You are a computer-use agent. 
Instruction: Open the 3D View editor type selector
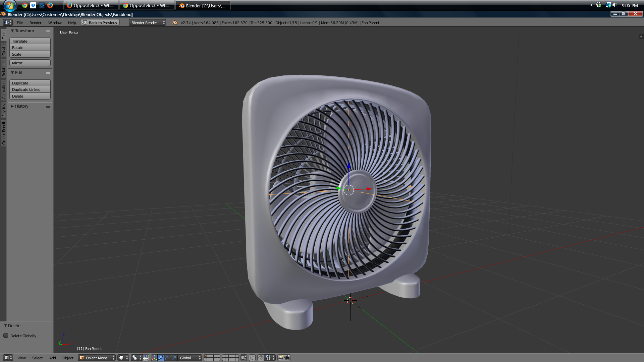point(8,358)
